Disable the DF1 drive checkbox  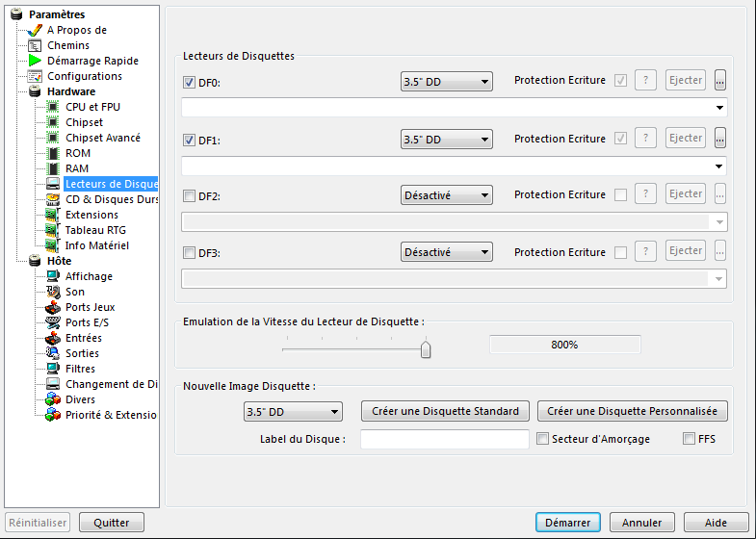click(x=189, y=140)
